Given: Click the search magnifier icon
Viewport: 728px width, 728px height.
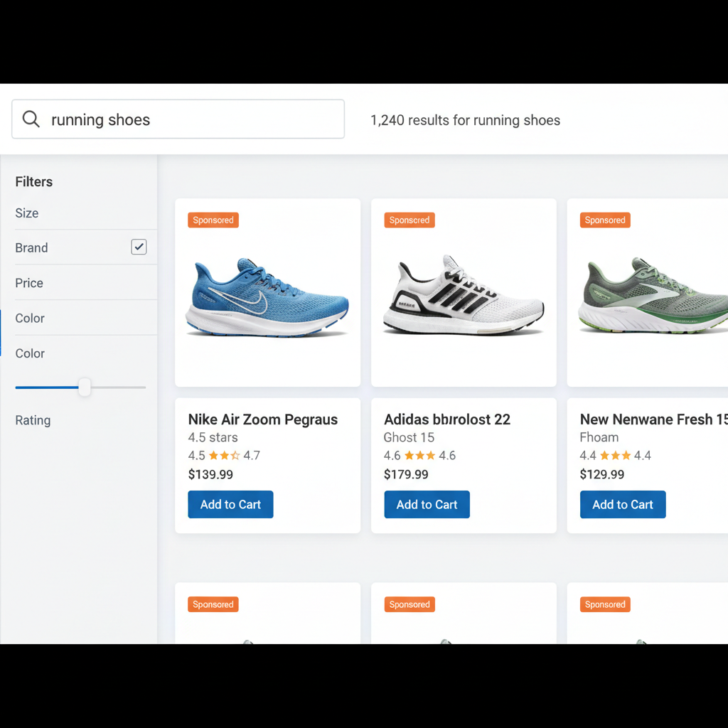Looking at the screenshot, I should [31, 119].
